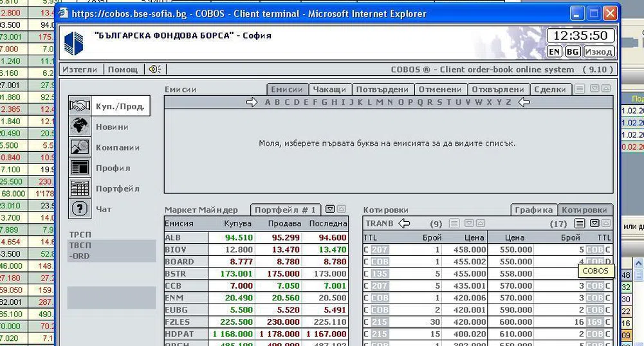Image resolution: width=644 pixels, height=346 pixels.
Task: Open the Компании section icon
Action: [80, 147]
